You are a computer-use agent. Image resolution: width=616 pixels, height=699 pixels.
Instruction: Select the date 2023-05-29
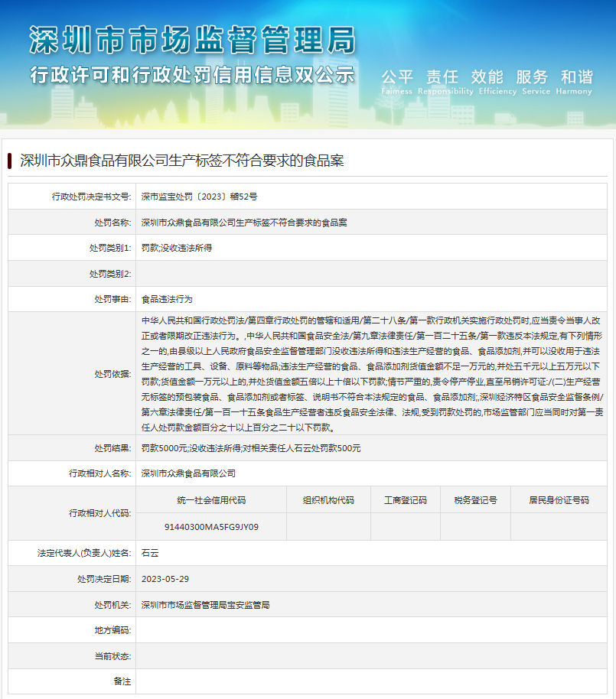click(x=165, y=579)
